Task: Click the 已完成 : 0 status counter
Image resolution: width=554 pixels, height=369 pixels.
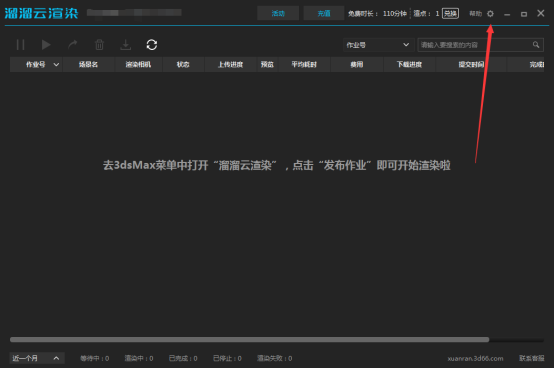Action: (183, 358)
